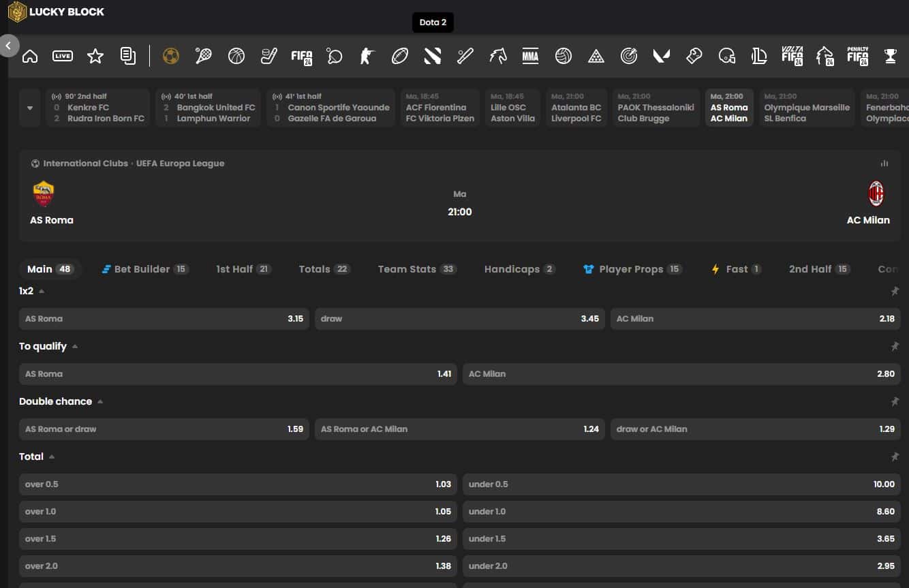Open favorites star icon
This screenshot has height=588, width=909.
point(95,56)
